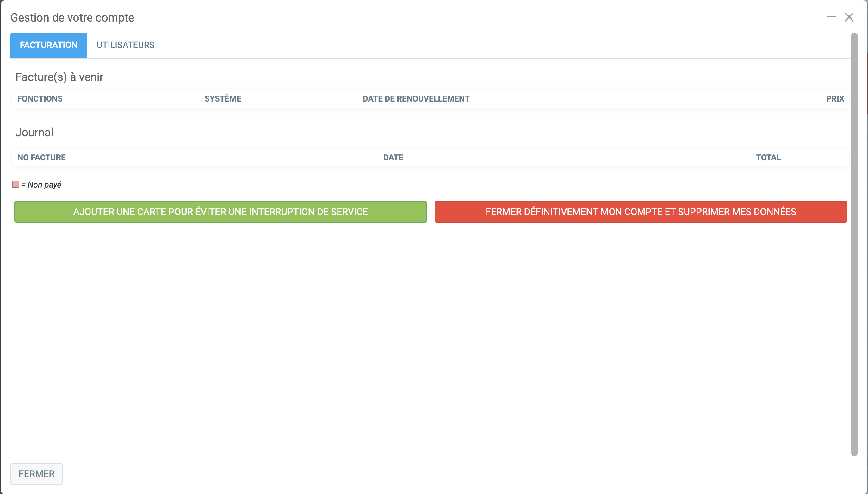
Task: Switch to the Utilisateurs tab
Action: coord(125,45)
